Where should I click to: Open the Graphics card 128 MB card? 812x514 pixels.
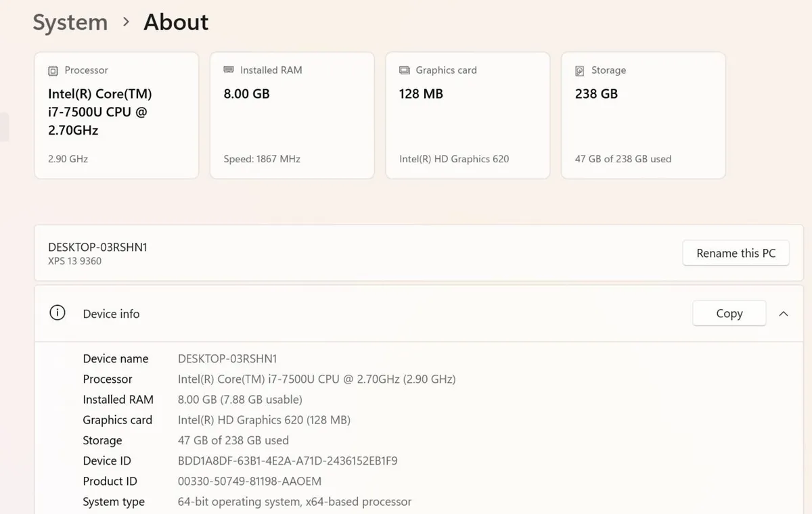(468, 116)
